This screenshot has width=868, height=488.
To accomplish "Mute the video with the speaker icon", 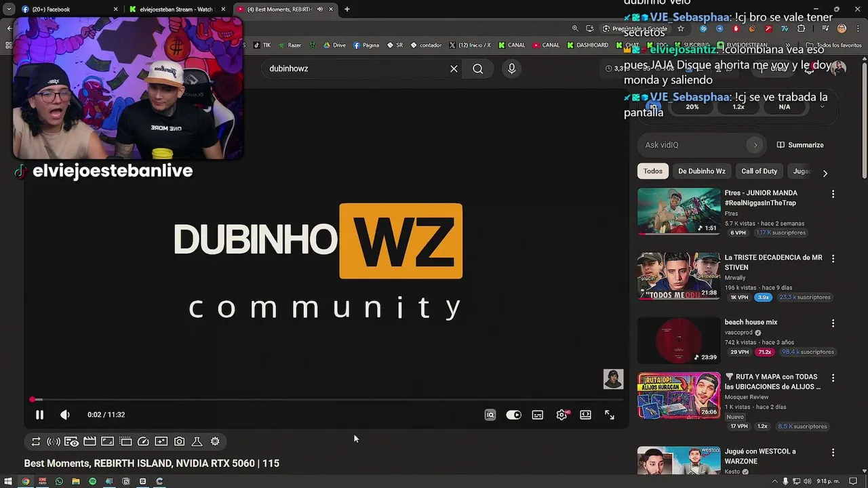I will 65,415.
